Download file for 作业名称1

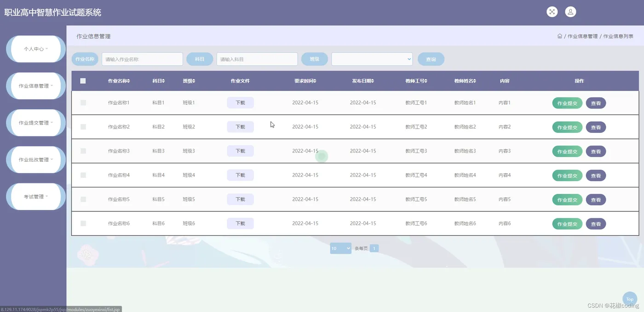[240, 103]
